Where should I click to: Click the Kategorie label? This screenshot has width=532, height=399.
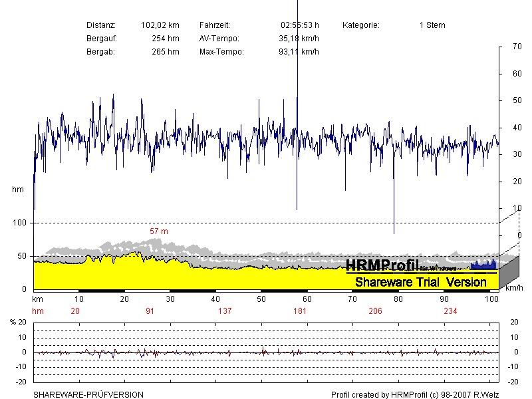pos(360,25)
